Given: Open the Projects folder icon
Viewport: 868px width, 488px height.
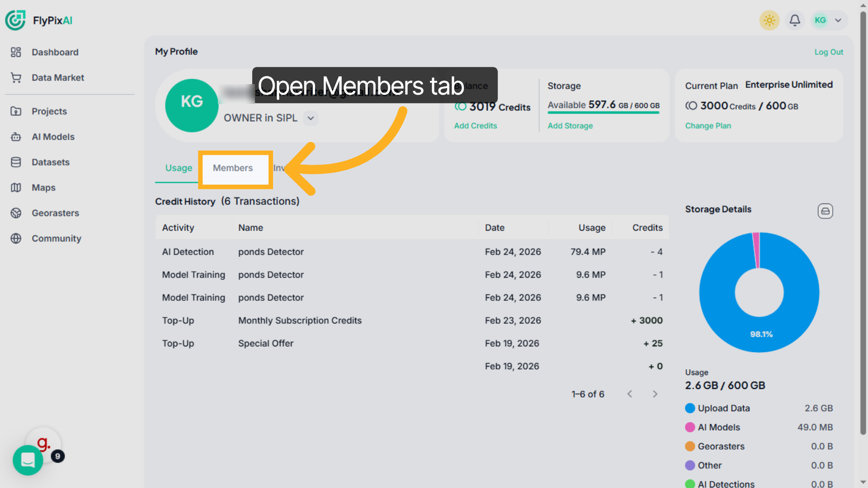Looking at the screenshot, I should tap(16, 111).
